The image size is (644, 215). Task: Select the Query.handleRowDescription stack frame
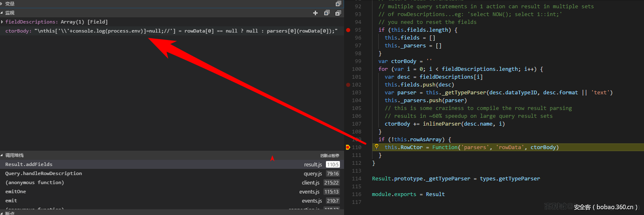(43, 173)
